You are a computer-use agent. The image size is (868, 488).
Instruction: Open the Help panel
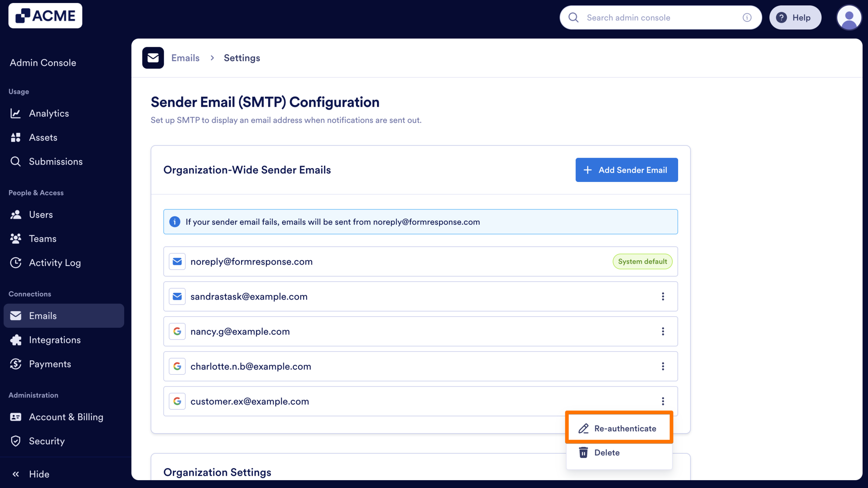coord(795,17)
